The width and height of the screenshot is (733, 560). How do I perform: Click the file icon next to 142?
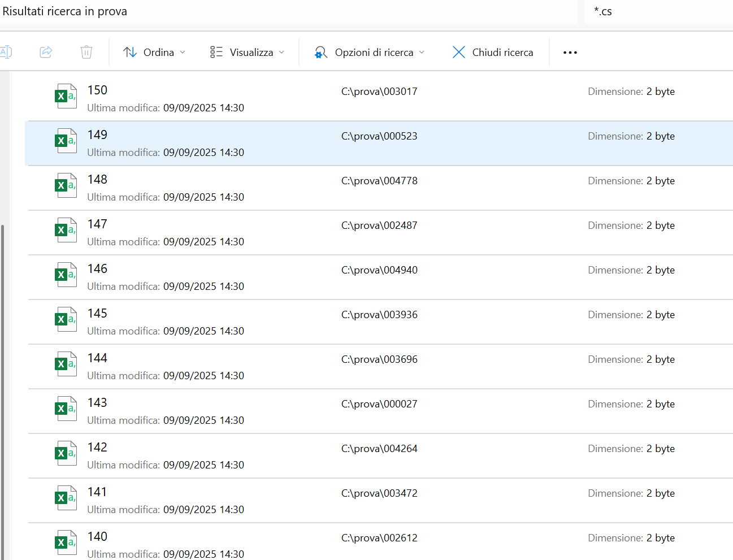pos(66,453)
